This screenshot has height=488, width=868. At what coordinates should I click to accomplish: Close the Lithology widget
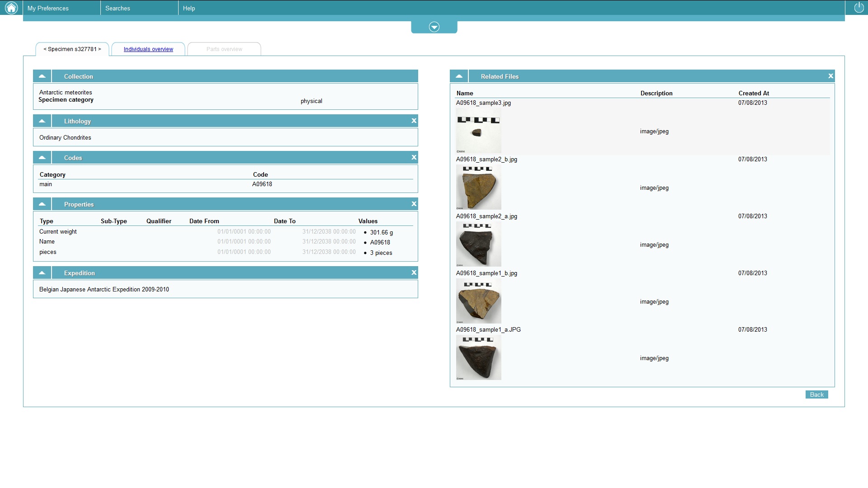414,121
